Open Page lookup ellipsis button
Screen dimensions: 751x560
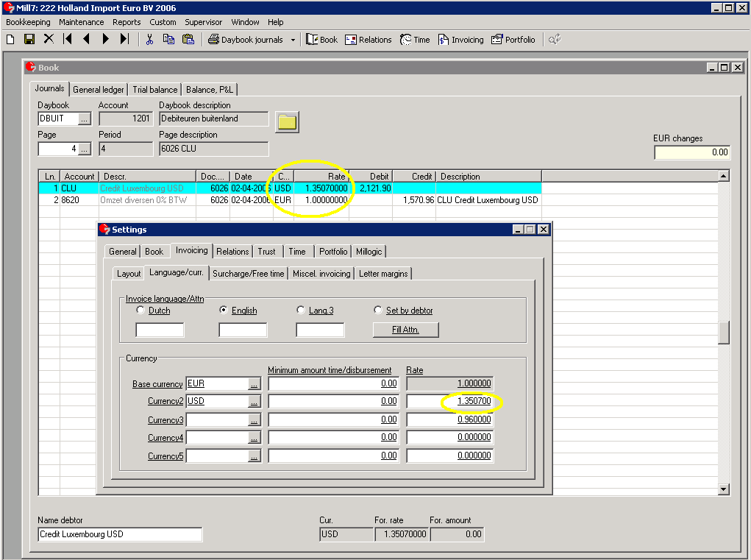(x=85, y=149)
